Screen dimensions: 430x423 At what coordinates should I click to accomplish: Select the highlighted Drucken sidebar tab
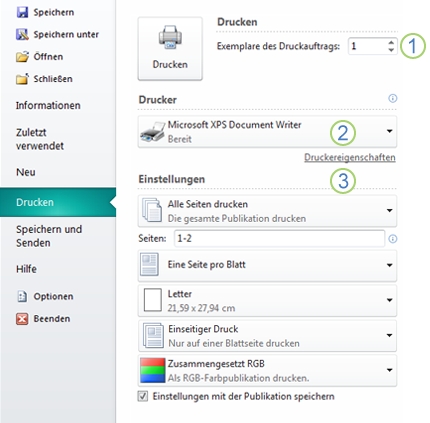(58, 202)
